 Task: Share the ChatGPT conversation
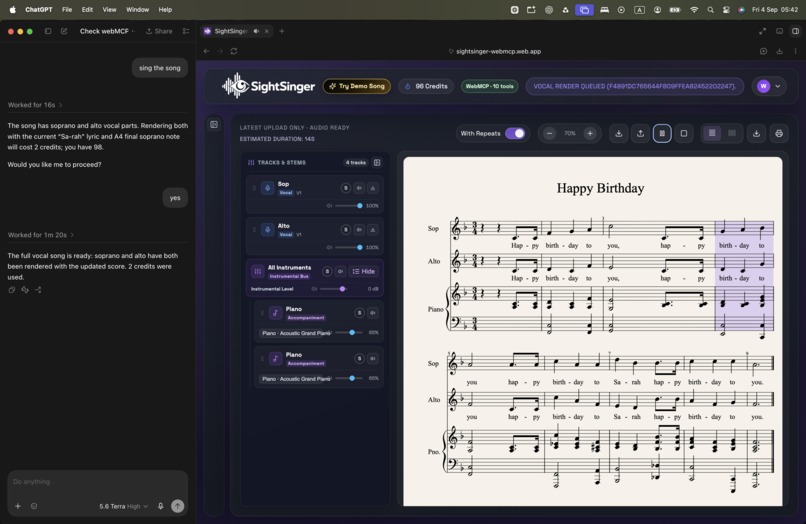tap(159, 31)
